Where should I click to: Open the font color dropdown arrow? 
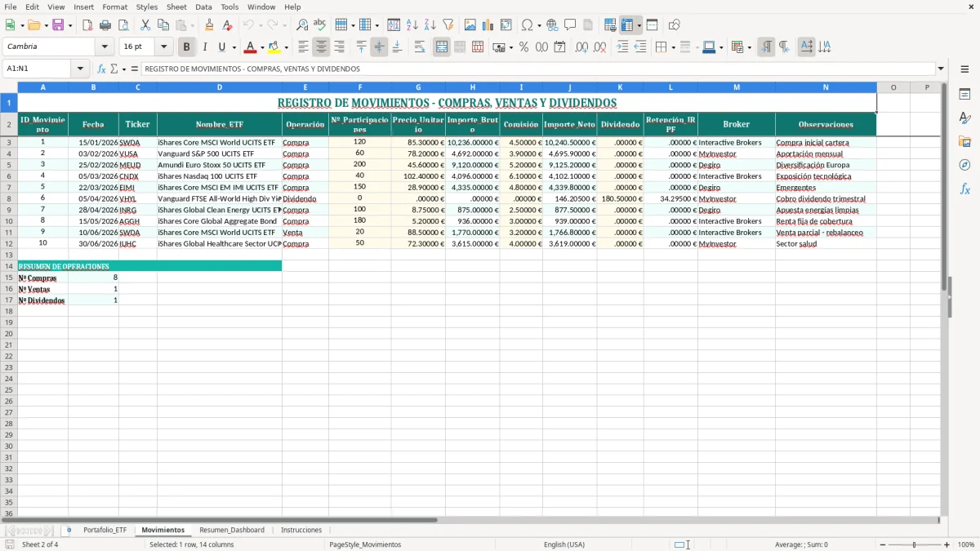tap(262, 47)
